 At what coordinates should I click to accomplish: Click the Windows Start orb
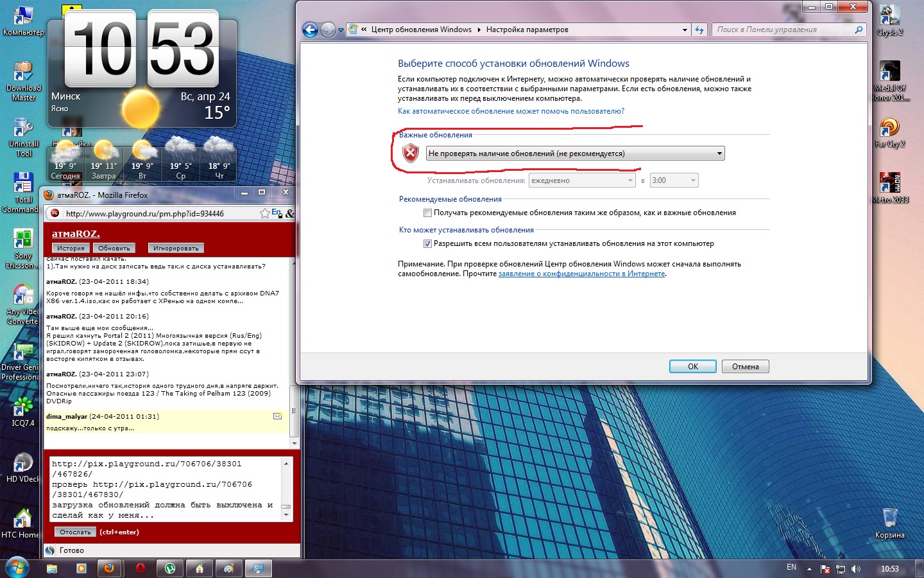point(17,568)
